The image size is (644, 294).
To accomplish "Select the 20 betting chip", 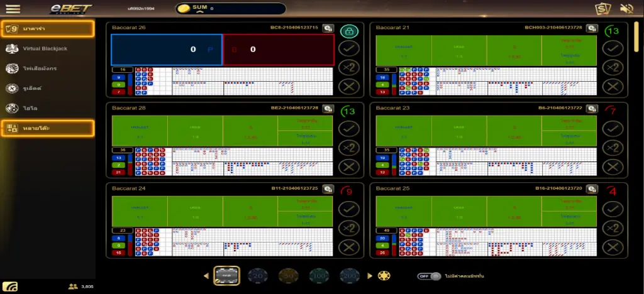I will pyautogui.click(x=257, y=275).
